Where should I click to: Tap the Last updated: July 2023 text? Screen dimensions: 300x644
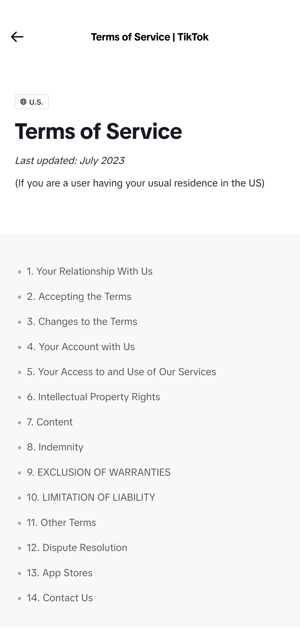[x=70, y=161]
